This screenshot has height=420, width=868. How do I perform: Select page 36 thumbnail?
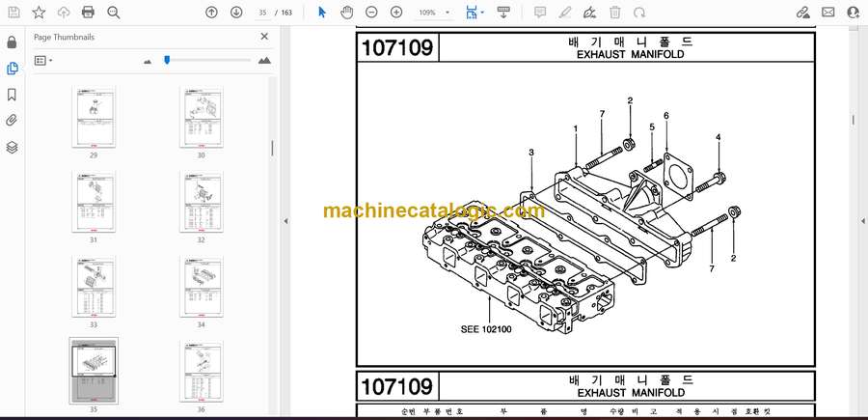click(201, 372)
